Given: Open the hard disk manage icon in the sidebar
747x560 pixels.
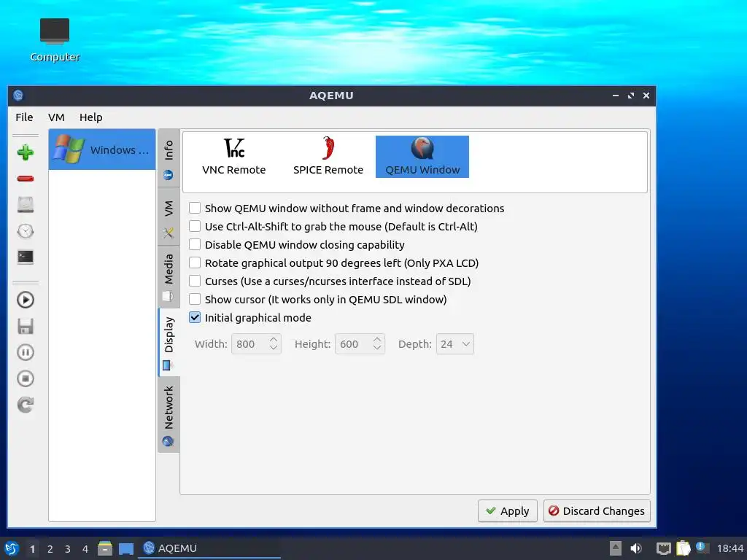Looking at the screenshot, I should click(x=26, y=205).
